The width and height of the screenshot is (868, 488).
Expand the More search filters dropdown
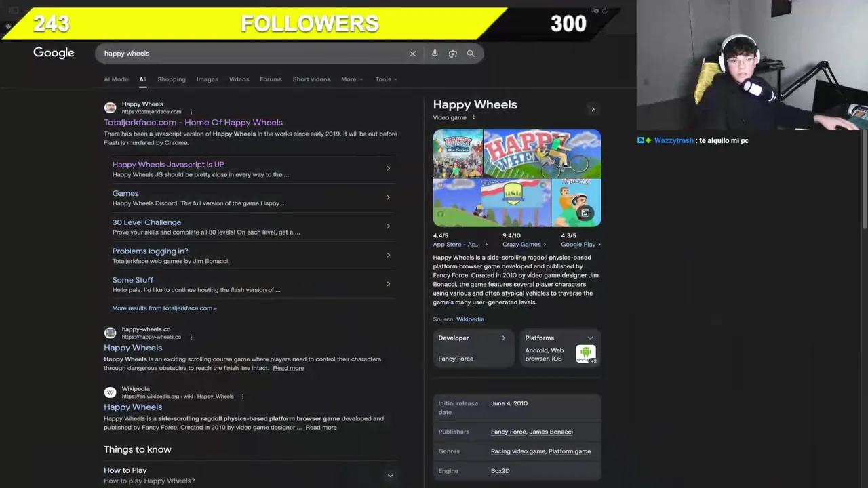click(352, 79)
